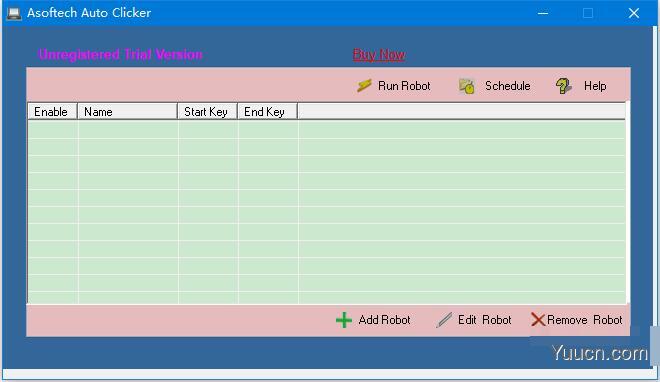660x382 pixels.
Task: Click the Start Key column header
Action: click(208, 111)
